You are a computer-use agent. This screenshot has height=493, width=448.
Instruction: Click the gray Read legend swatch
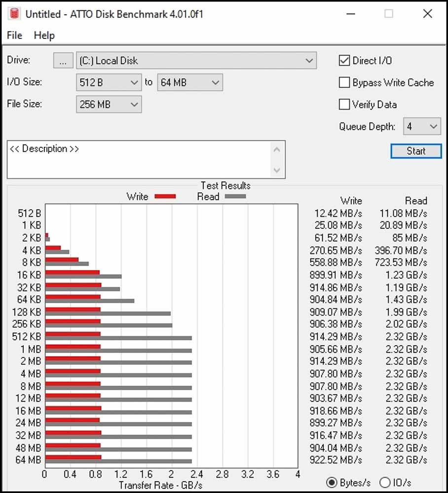pos(235,197)
